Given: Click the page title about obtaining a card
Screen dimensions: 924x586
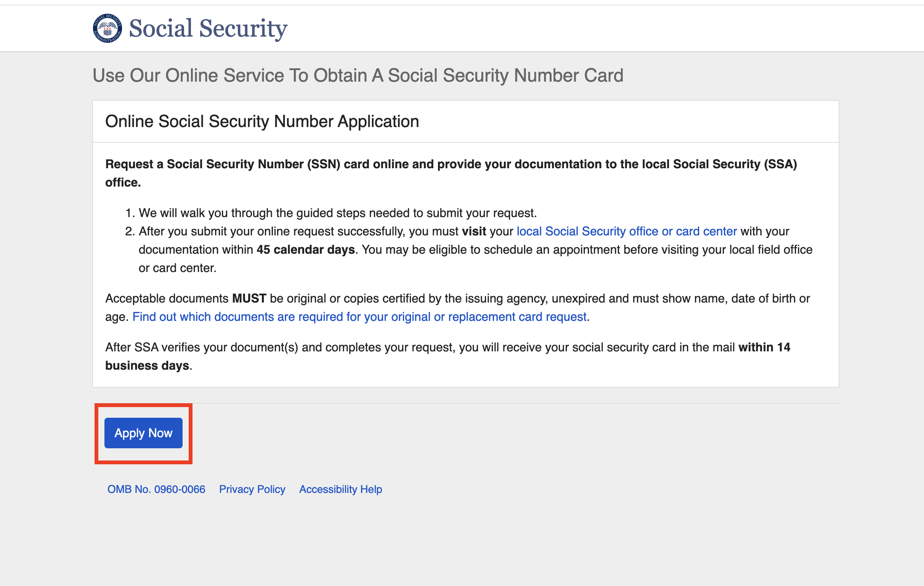Looking at the screenshot, I should [x=358, y=75].
